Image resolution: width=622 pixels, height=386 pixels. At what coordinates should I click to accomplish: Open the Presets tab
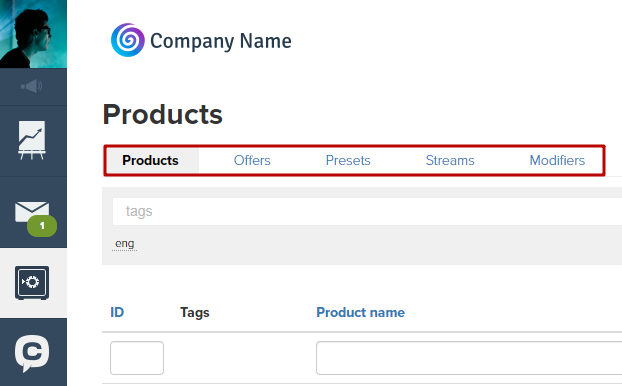tap(348, 160)
